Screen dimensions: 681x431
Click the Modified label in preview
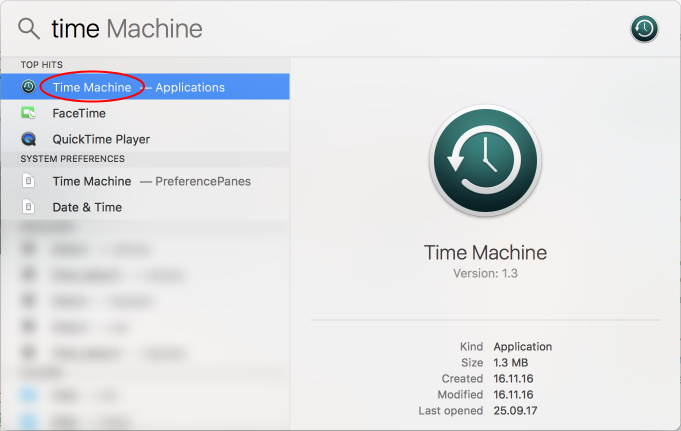click(460, 395)
